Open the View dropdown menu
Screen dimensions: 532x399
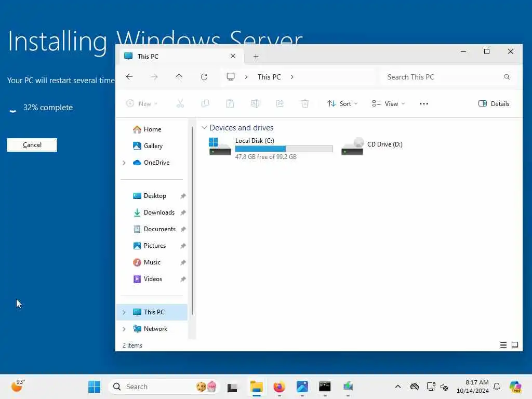[389, 103]
